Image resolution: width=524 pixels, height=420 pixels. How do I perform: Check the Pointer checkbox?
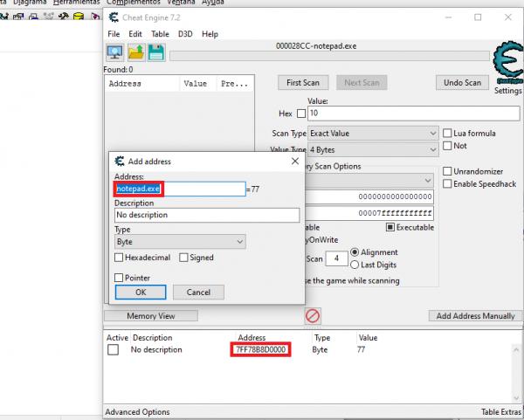coord(119,278)
